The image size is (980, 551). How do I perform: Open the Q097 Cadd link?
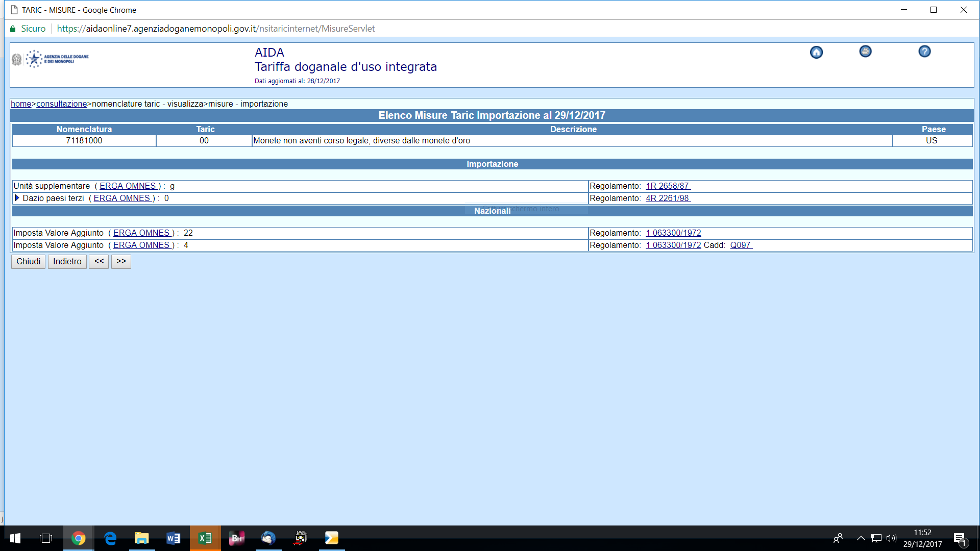click(x=741, y=245)
